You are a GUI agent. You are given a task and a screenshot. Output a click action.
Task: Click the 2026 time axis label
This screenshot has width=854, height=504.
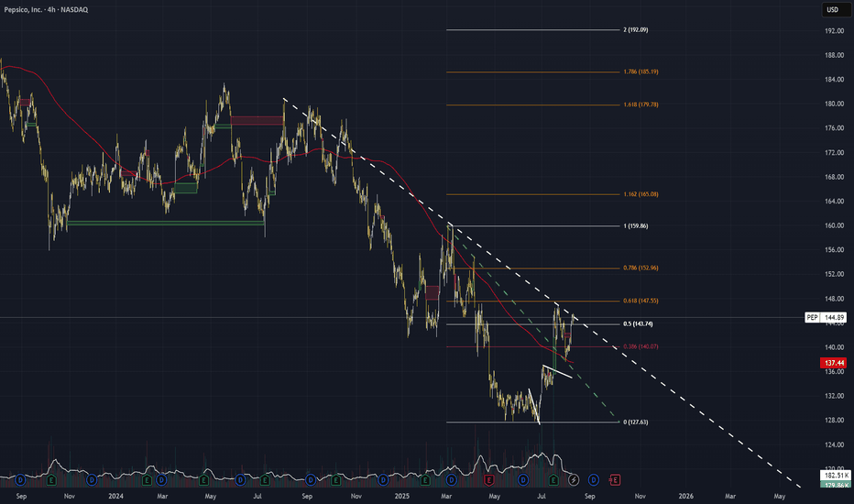click(685, 497)
